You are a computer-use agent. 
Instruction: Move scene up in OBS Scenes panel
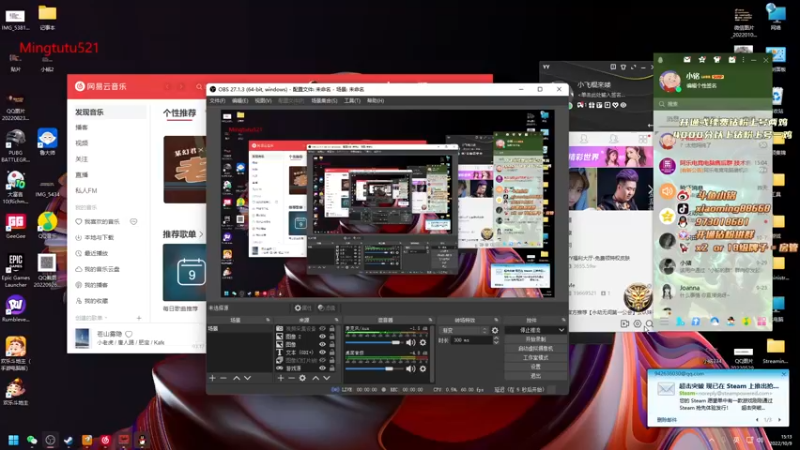(x=236, y=378)
